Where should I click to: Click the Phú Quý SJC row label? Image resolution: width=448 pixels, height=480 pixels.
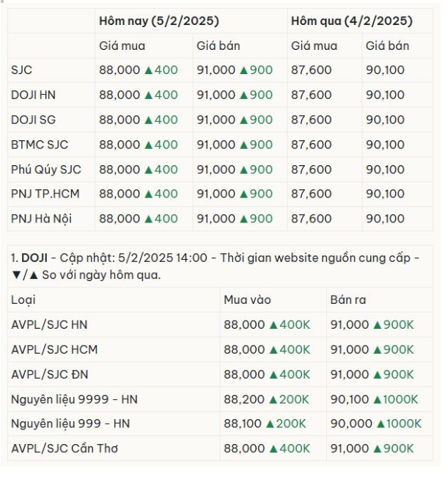pyautogui.click(x=46, y=170)
